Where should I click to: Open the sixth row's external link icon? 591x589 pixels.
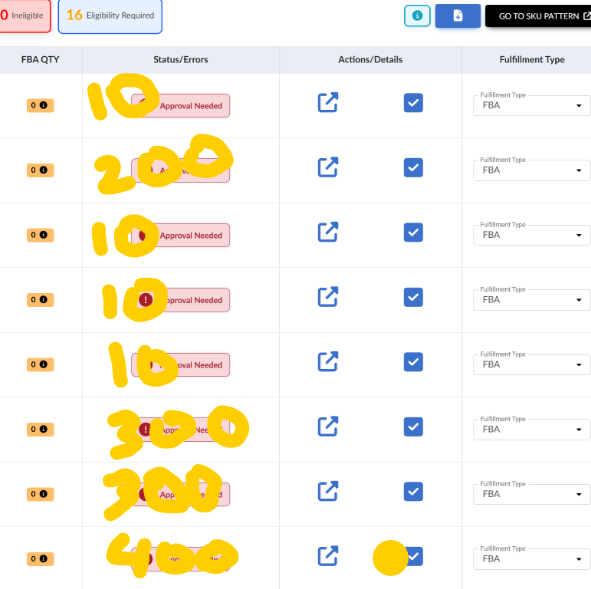point(328,426)
